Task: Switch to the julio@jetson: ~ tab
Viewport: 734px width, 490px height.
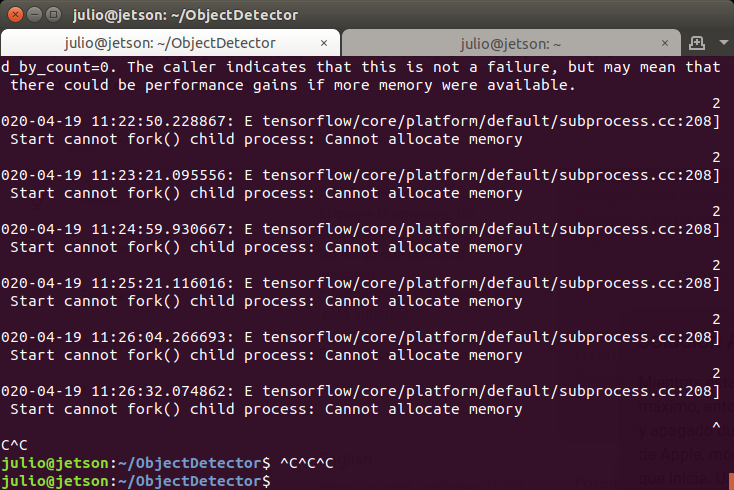Action: pyautogui.click(x=511, y=44)
